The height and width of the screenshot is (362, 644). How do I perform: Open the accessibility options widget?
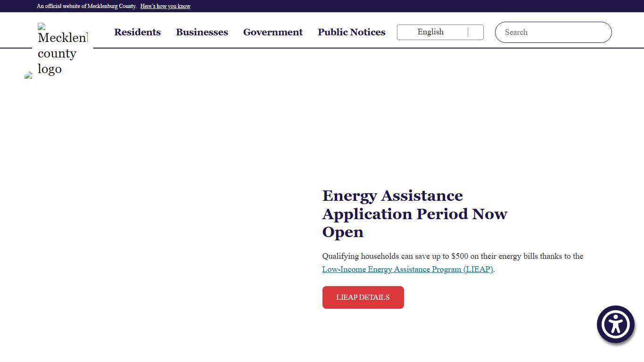(615, 324)
